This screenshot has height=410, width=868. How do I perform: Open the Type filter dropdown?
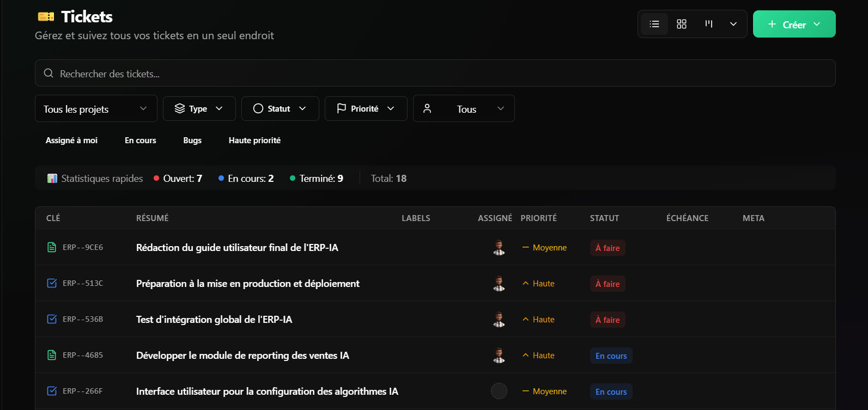pos(199,108)
